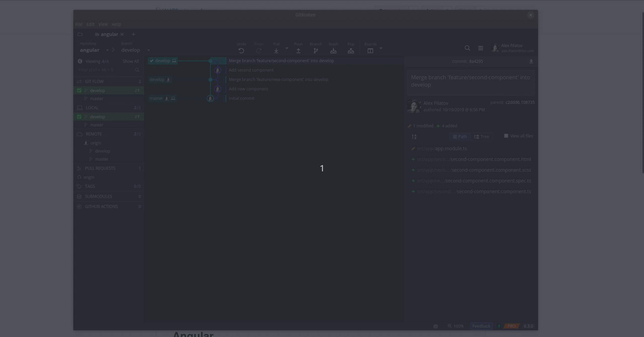Image resolution: width=644 pixels, height=337 pixels.
Task: Click the PRO badge in status bar
Action: [x=512, y=326]
